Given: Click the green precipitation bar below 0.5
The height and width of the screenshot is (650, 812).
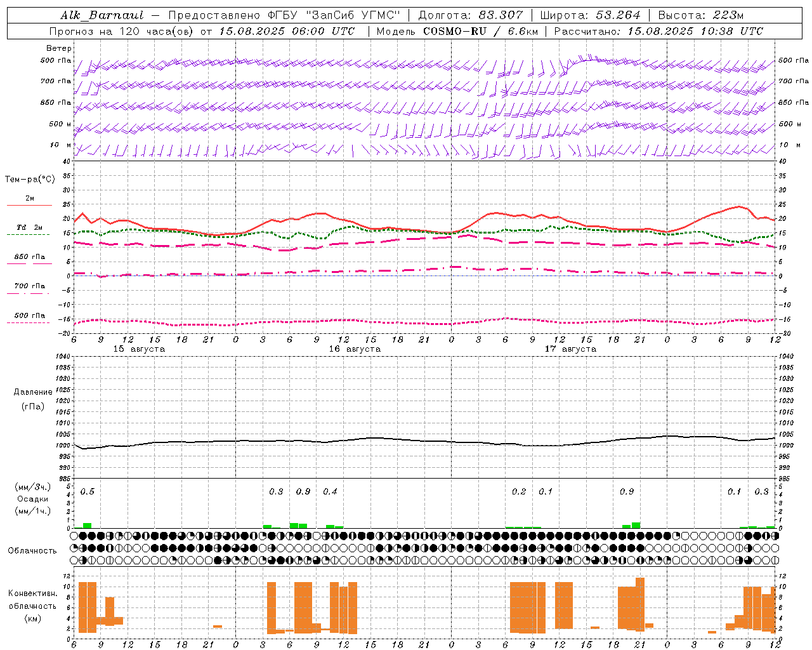Looking at the screenshot, I should pos(88,526).
